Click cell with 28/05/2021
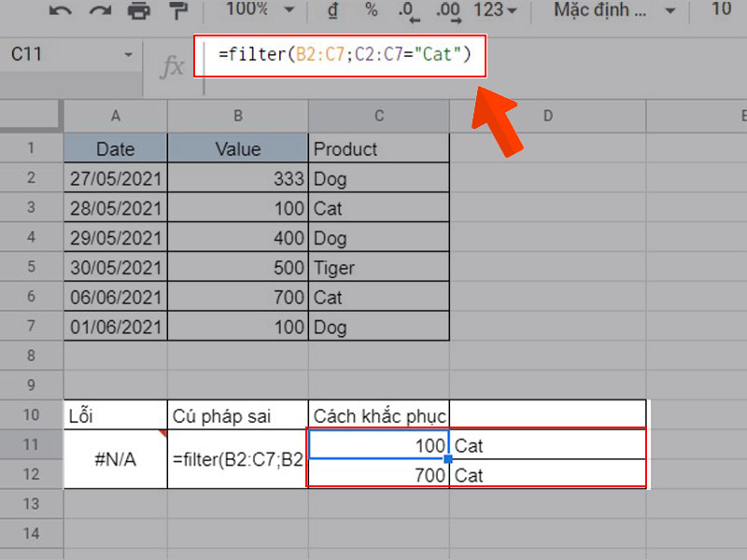Screen dimensions: 747x560 [x=115, y=207]
